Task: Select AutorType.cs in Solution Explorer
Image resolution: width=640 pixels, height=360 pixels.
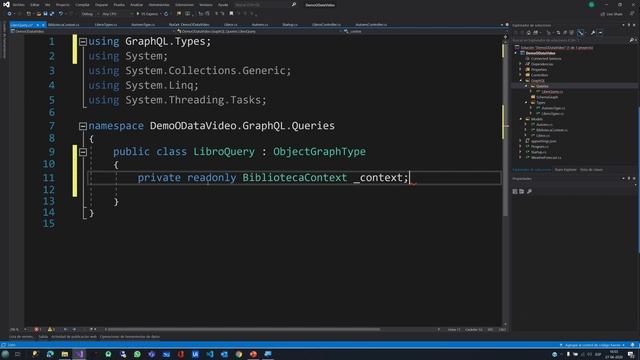Action: click(553, 108)
